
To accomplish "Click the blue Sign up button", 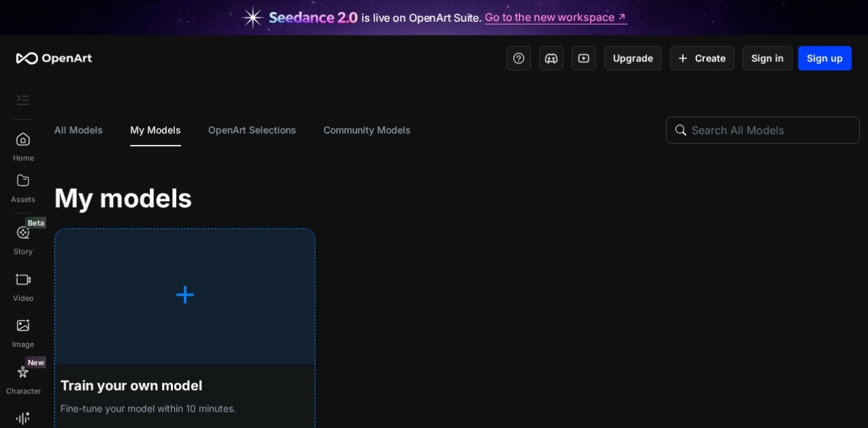I will point(824,59).
